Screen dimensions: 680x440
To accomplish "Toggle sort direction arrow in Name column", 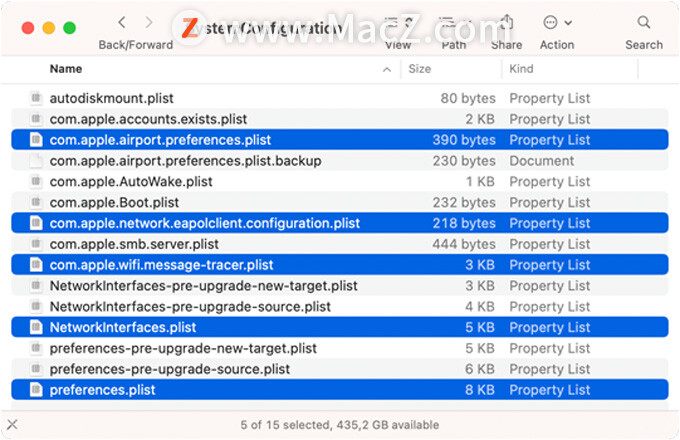I will click(x=387, y=69).
